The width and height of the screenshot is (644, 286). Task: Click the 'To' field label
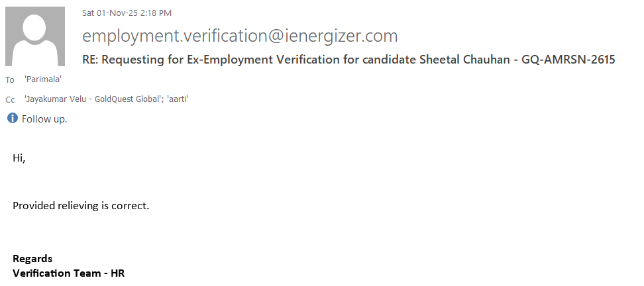pyautogui.click(x=9, y=80)
